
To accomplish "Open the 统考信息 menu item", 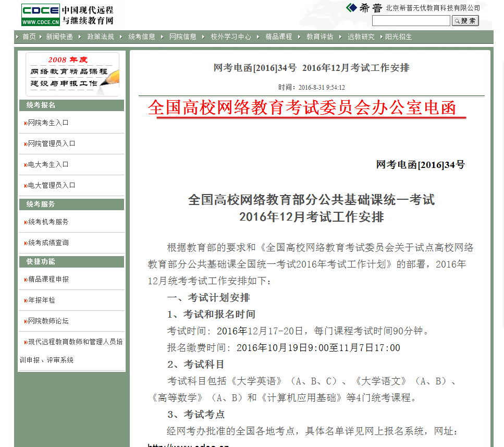I will pos(141,37).
